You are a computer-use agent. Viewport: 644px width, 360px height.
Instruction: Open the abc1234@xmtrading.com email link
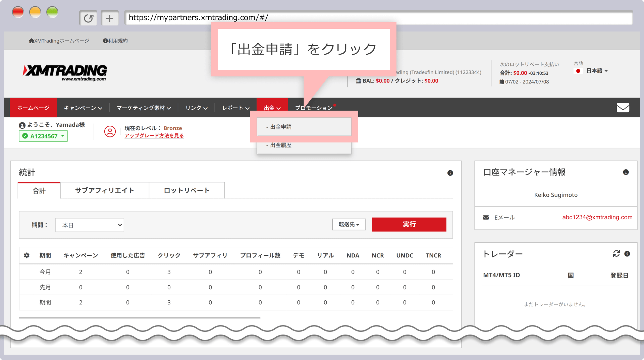tap(597, 217)
